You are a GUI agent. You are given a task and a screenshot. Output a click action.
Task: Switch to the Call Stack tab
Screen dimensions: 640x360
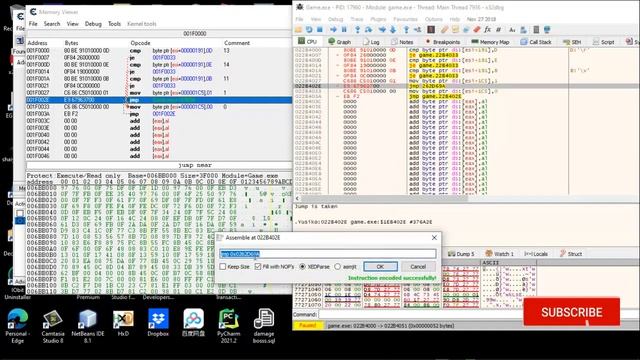pos(536,42)
